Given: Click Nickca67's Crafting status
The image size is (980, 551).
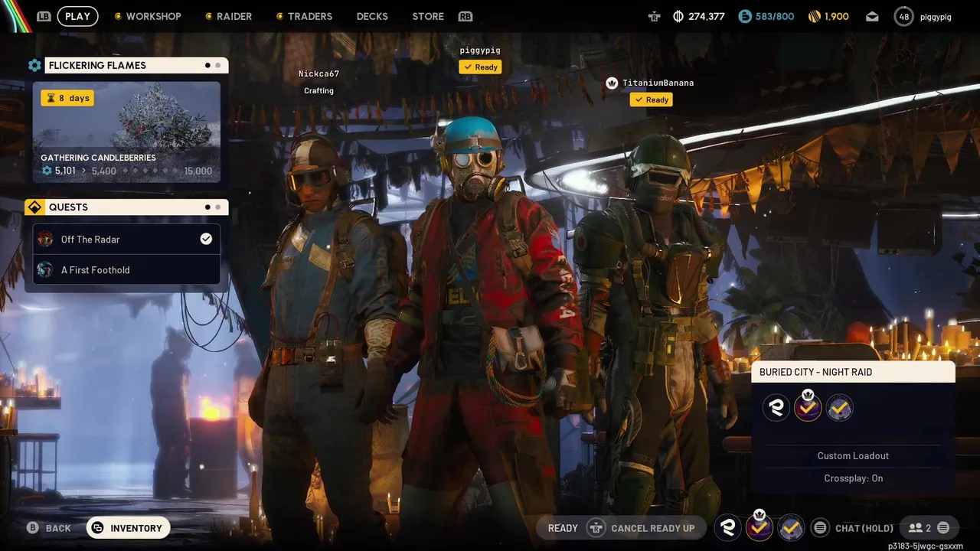Looking at the screenshot, I should coord(318,91).
